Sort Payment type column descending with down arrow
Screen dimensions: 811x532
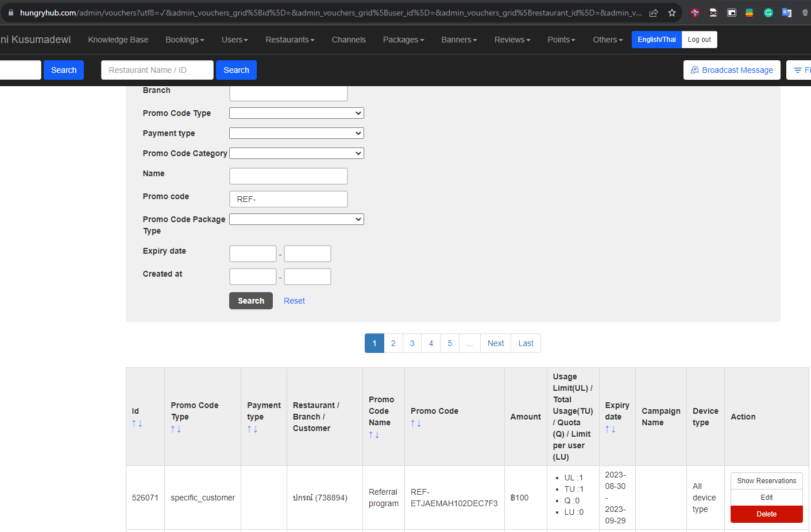[x=256, y=429]
